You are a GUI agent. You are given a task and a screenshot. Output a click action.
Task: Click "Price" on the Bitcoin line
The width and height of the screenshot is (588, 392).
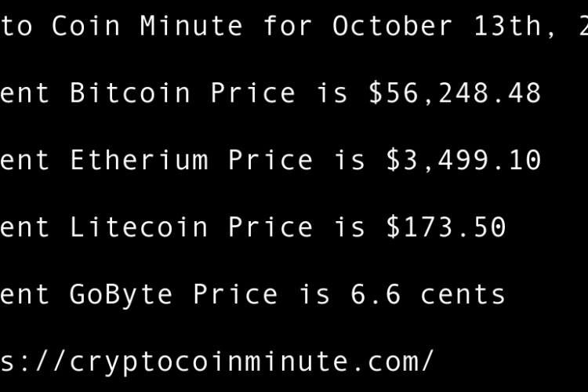(x=253, y=93)
